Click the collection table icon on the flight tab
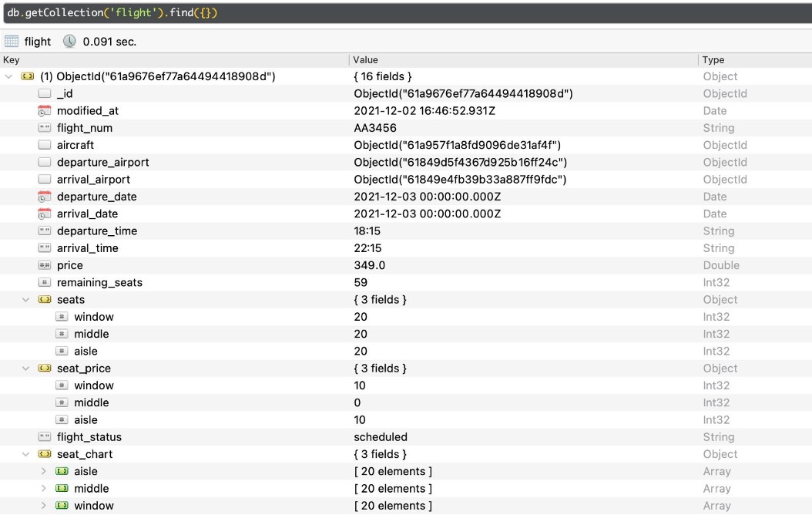812x515 pixels. [11, 42]
